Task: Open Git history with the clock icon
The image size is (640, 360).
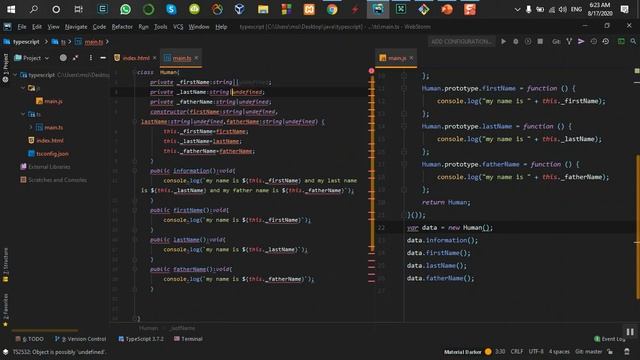Action: (x=593, y=41)
